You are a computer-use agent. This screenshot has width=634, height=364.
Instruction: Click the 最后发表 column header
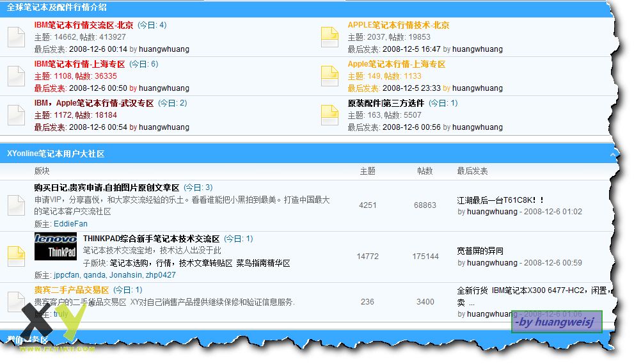[472, 171]
